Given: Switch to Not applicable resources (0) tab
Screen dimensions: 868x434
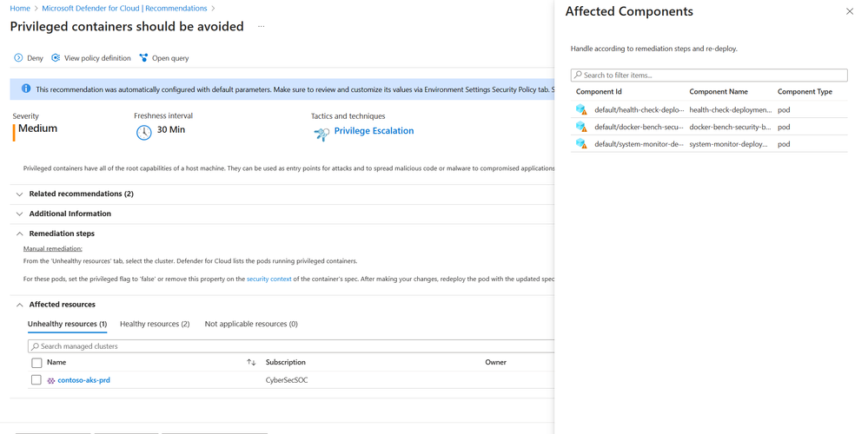Looking at the screenshot, I should [x=251, y=324].
